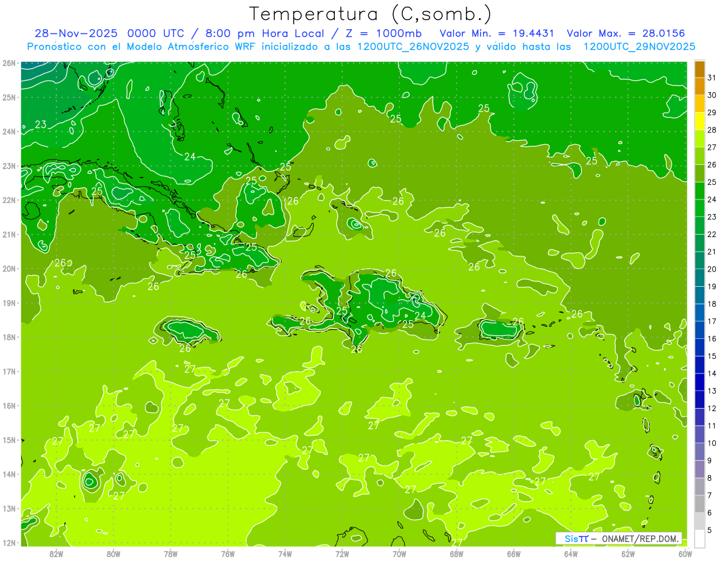Image resolution: width=728 pixels, height=562 pixels.
Task: Click the legend swatch between 26 and 27
Action: coord(700,156)
